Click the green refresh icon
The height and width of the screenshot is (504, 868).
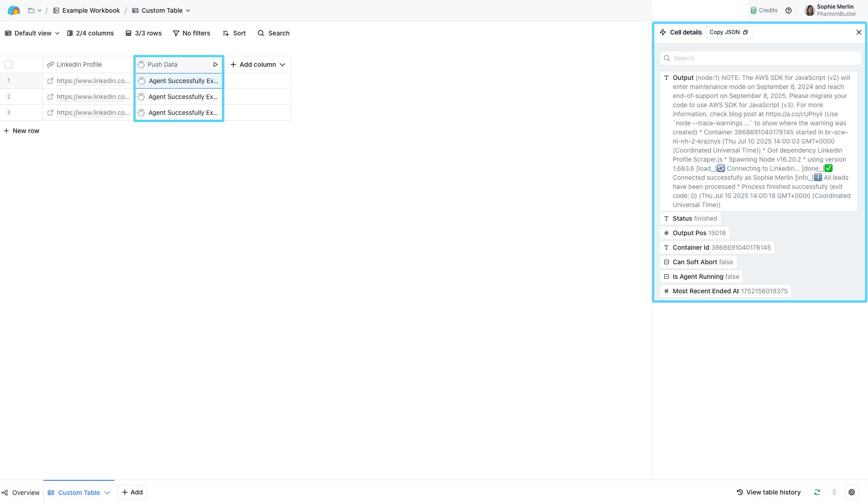(x=817, y=492)
